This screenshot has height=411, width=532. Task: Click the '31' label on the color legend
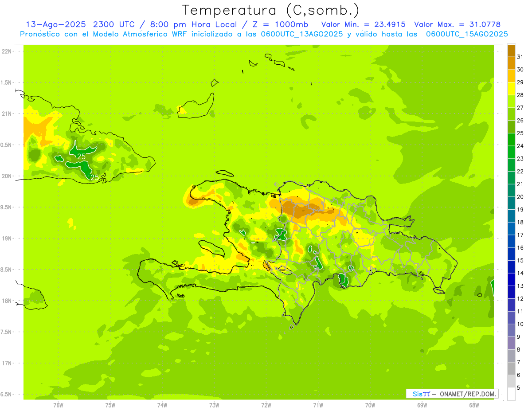tap(520, 57)
